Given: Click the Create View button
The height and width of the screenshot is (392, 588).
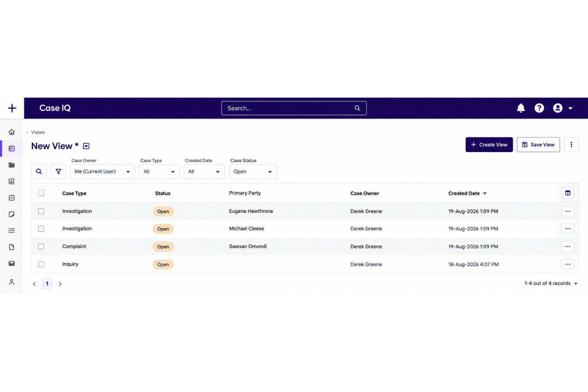Looking at the screenshot, I should (489, 145).
